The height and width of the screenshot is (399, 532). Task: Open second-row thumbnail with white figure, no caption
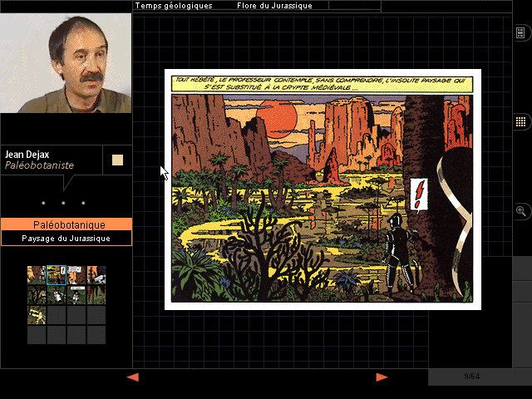57,295
